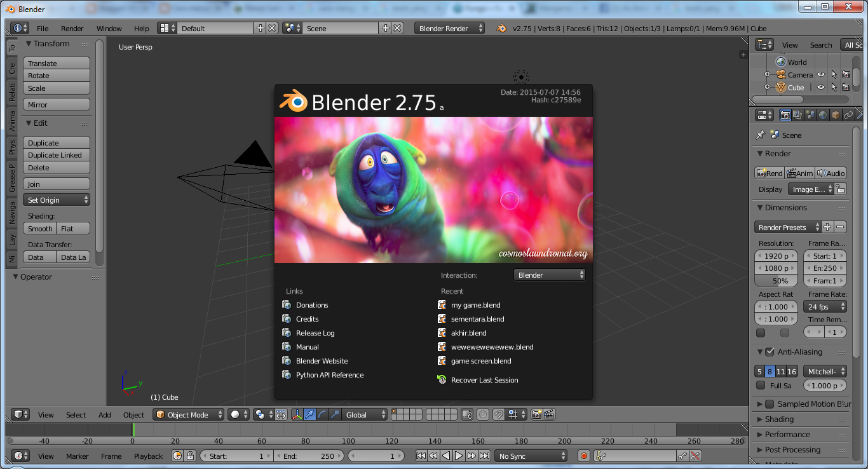Enable the Sampled Motion Blur checkbox
Viewport: 868px width, 469px height.
coord(770,404)
